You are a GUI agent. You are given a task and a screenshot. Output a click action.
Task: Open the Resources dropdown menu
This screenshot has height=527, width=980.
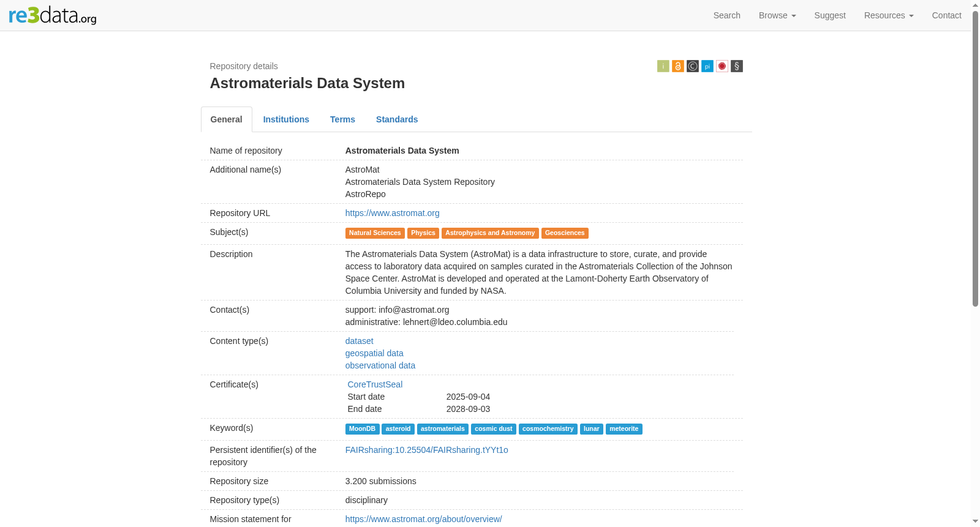tap(889, 15)
